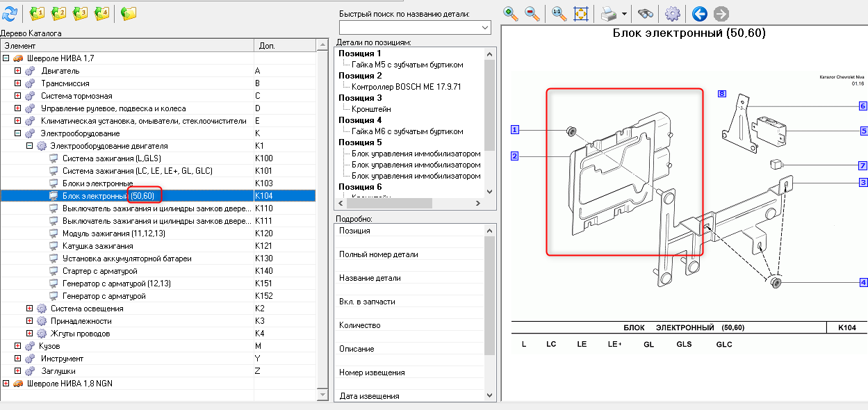Image resolution: width=868 pixels, height=410 pixels.
Task: Open quick part name search dropdown
Action: (485, 27)
